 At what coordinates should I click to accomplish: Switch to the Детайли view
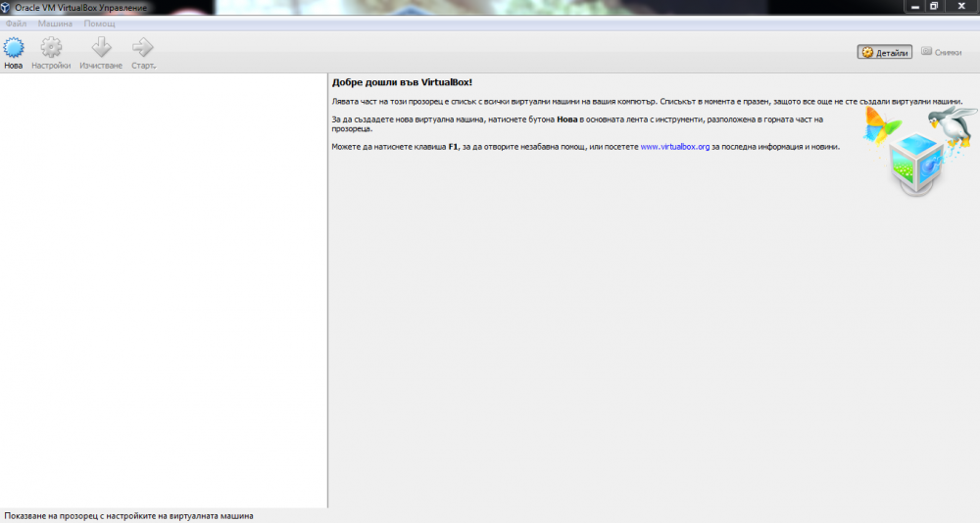[x=884, y=53]
